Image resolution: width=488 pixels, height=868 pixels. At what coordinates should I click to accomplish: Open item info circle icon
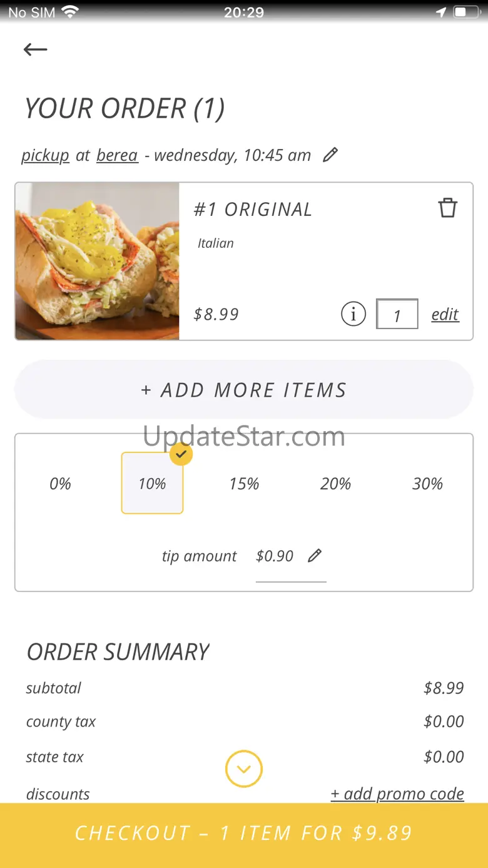click(353, 314)
